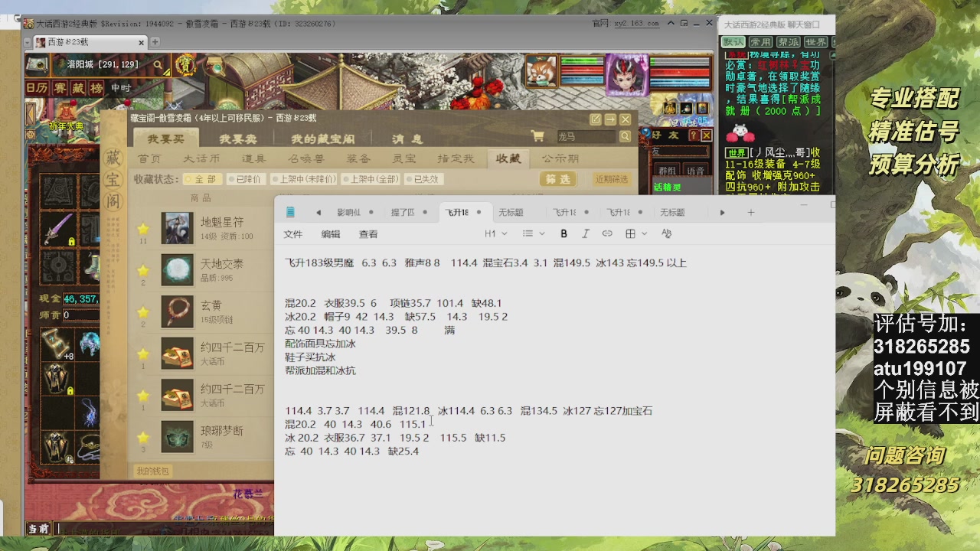
Task: Click the favorite star next to 天地交泰
Action: (143, 270)
